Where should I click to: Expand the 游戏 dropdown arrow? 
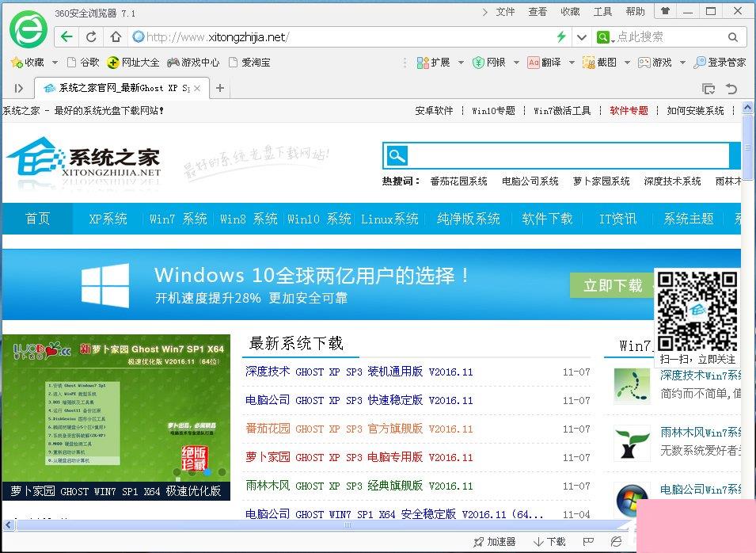(682, 63)
